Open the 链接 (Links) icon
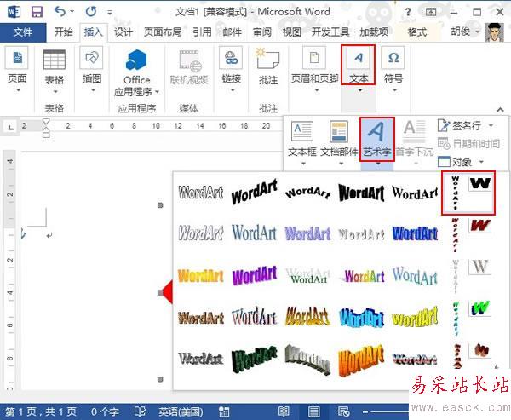Image resolution: width=511 pixels, height=420 pixels. coord(231,58)
